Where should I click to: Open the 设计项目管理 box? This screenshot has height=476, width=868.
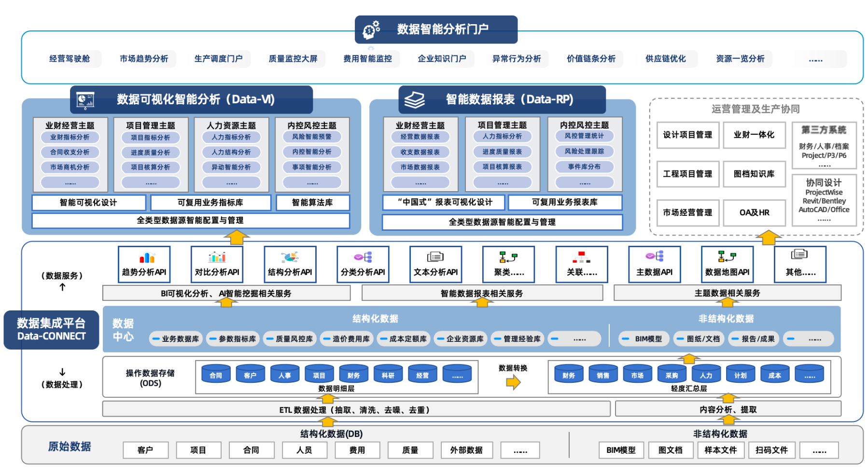[687, 135]
